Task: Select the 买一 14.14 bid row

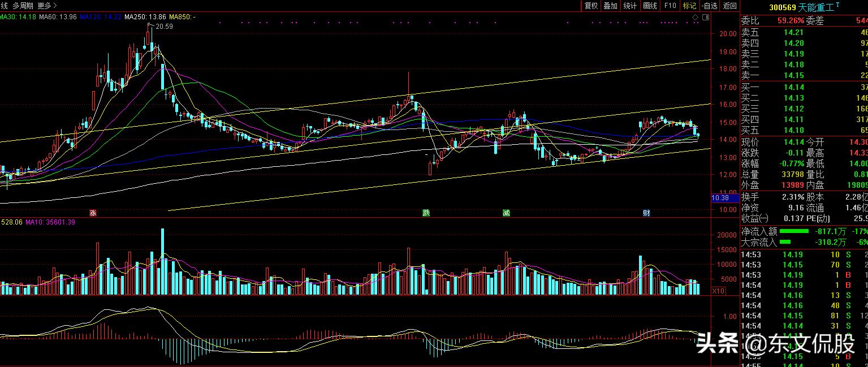Action: pyautogui.click(x=804, y=87)
